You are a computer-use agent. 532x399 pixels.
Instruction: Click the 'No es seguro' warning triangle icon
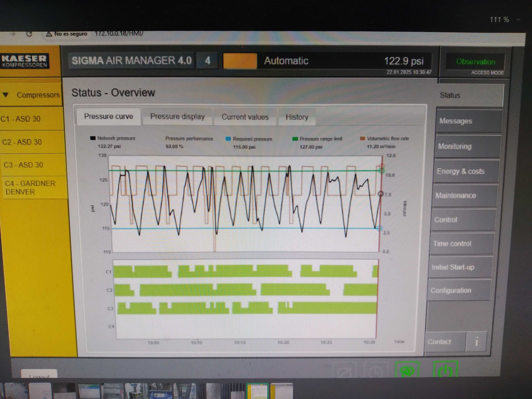coord(49,34)
